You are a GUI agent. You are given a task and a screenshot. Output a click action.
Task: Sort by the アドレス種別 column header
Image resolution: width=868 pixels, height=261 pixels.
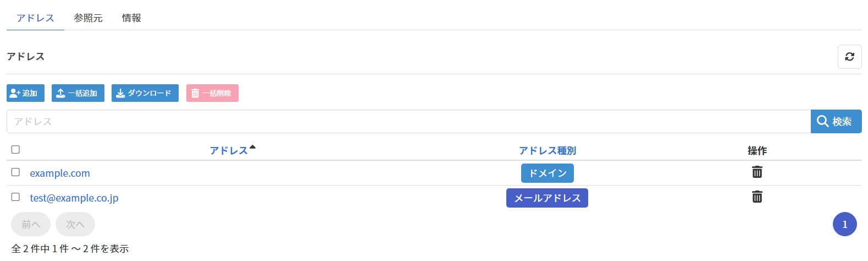point(547,150)
